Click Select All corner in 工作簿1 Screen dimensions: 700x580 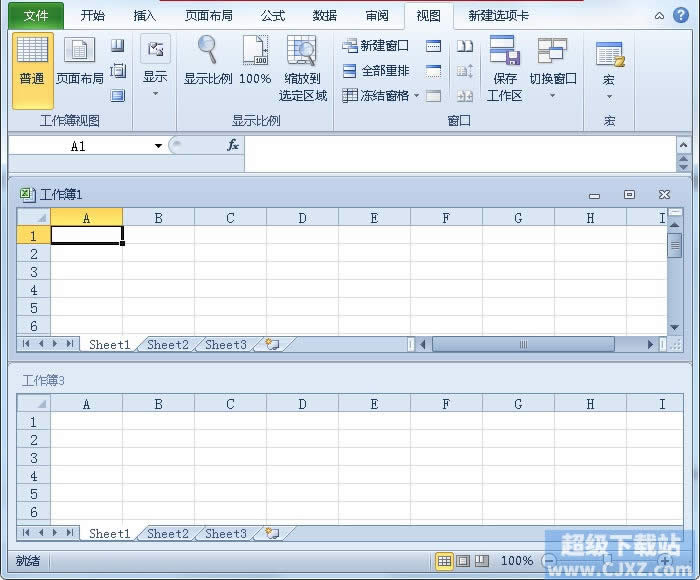34,217
